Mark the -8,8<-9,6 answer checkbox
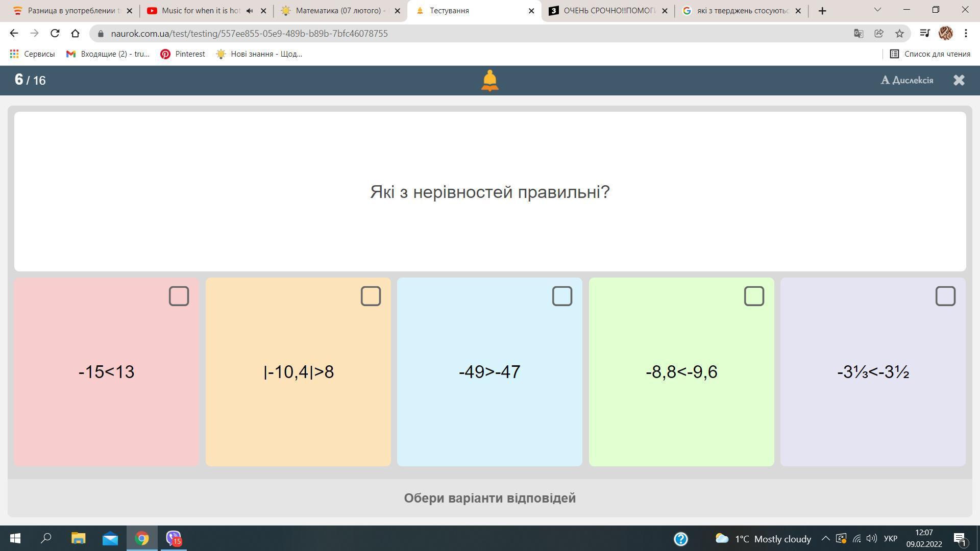This screenshot has height=551, width=980. 754,296
